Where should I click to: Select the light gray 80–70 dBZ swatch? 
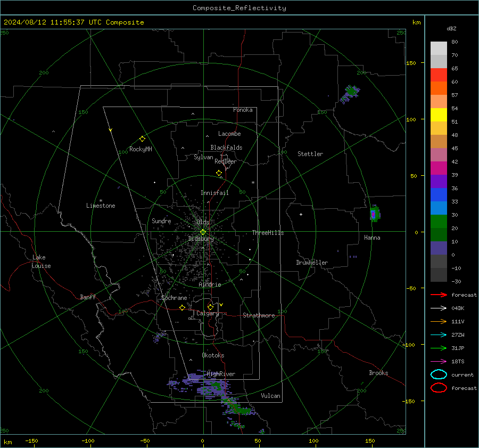(x=439, y=48)
